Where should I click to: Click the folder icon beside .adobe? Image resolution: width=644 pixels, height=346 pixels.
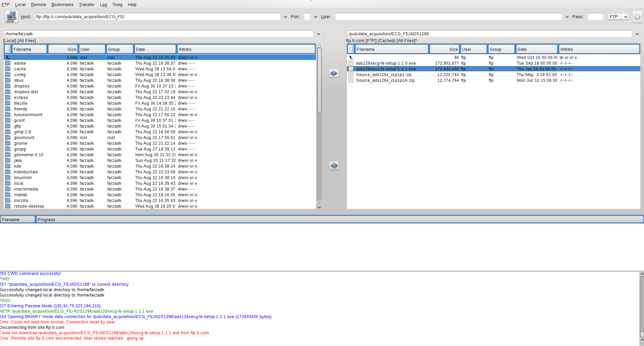[x=8, y=63]
